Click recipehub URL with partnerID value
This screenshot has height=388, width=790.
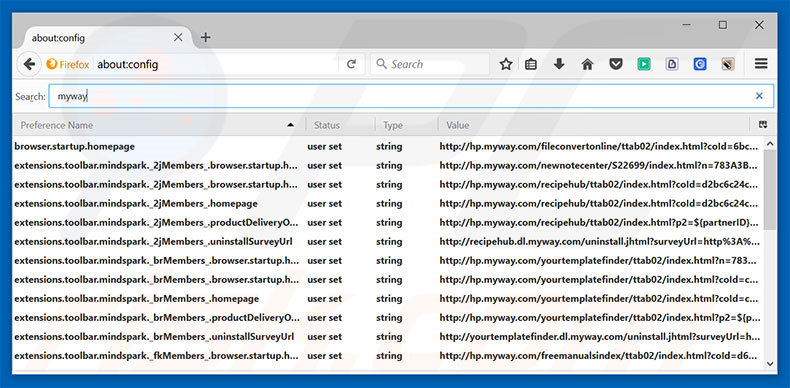tap(599, 223)
